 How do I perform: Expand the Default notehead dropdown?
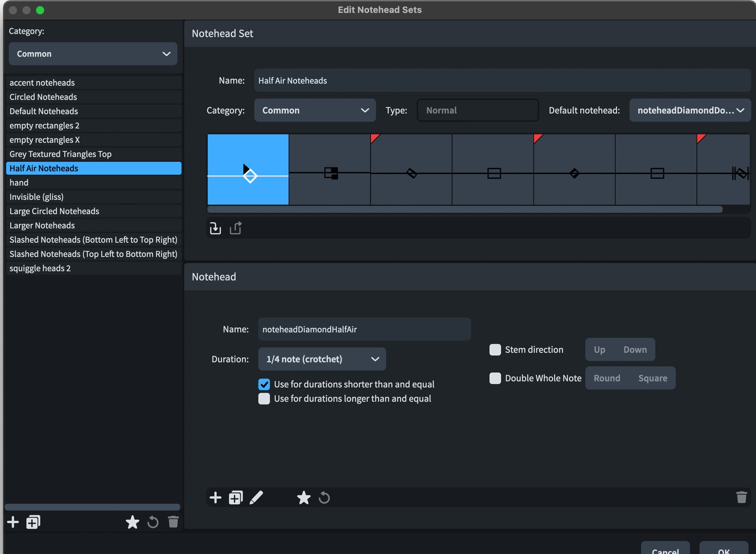click(690, 110)
